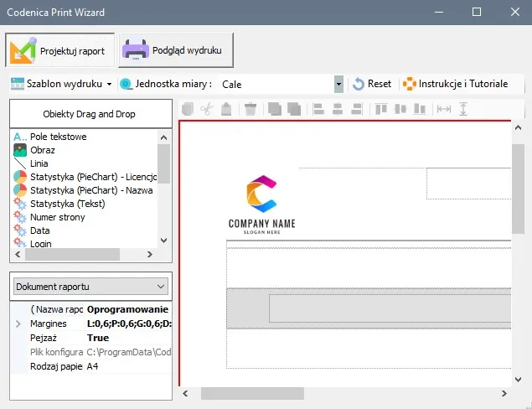Viewport: 532px width, 409px height.
Task: Click the Align left edges icon
Action: tap(318, 109)
